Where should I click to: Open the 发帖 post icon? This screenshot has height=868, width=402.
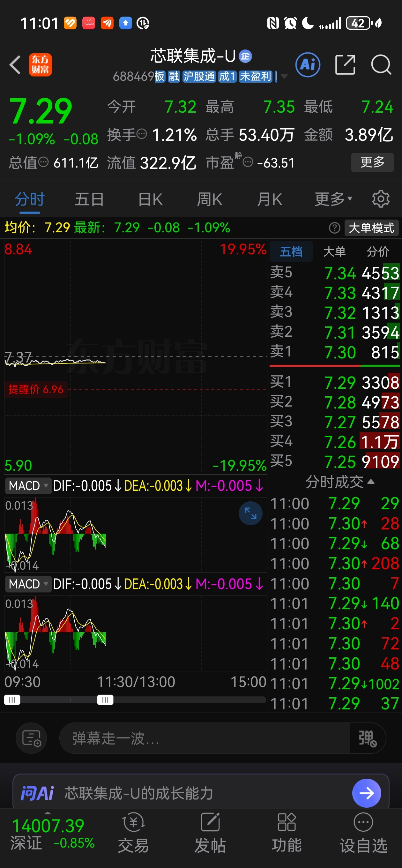click(210, 833)
